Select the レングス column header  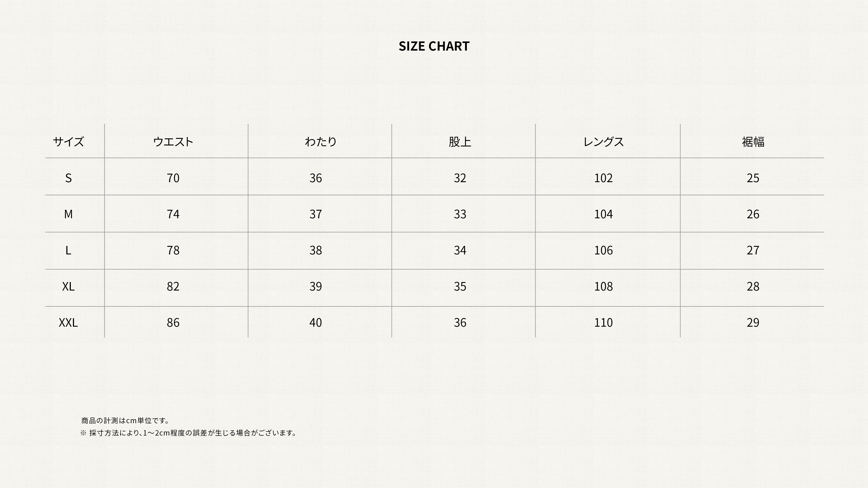pyautogui.click(x=603, y=142)
